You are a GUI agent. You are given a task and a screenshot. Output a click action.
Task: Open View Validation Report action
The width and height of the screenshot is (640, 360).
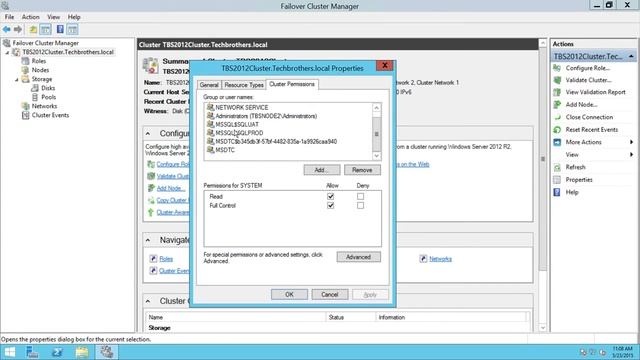[x=595, y=92]
